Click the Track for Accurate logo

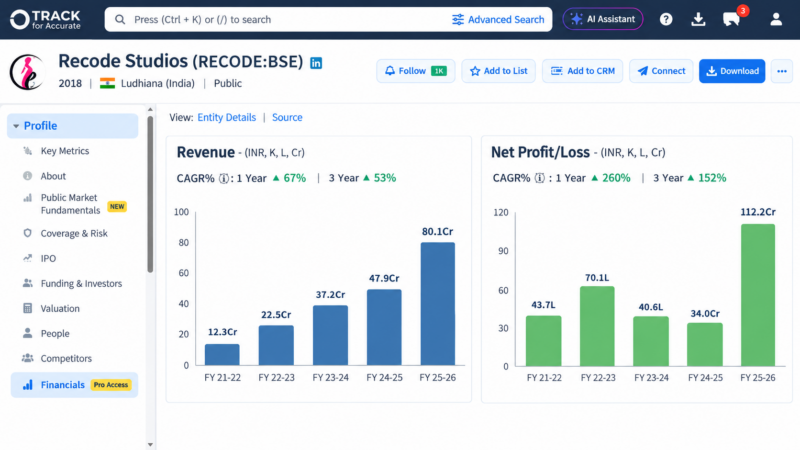[x=45, y=19]
